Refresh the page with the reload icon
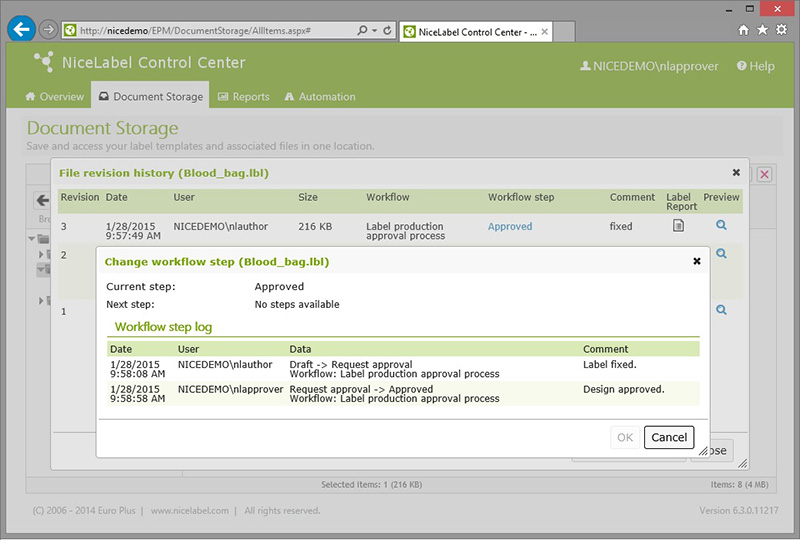Image resolution: width=800 pixels, height=540 pixels. tap(387, 30)
